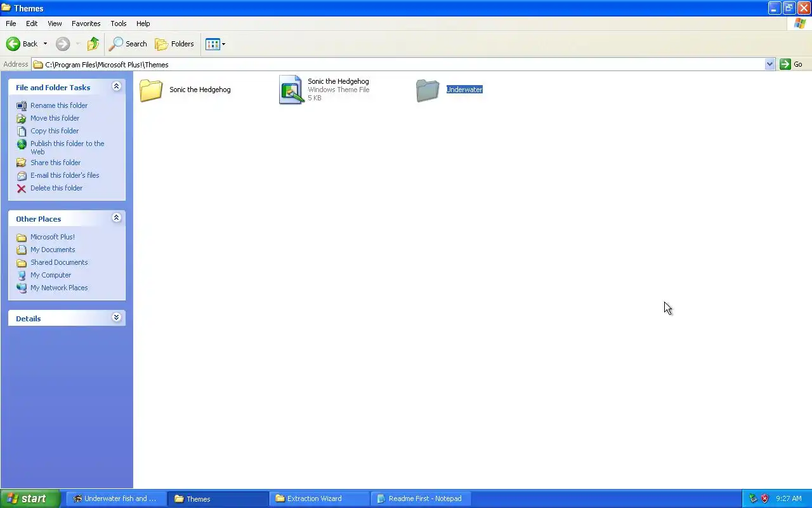The image size is (812, 508).
Task: Click the Windows flag logo throbber
Action: (800, 23)
